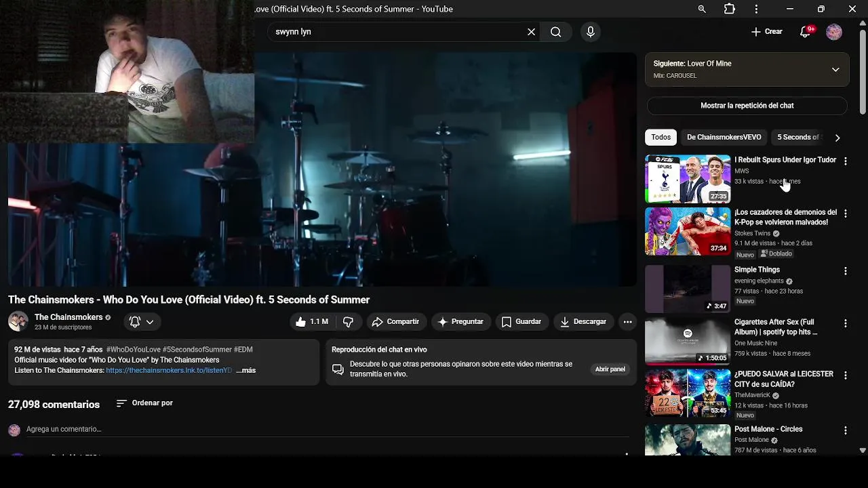This screenshot has width=868, height=488.
Task: Clear the search box text
Action: [x=532, y=32]
